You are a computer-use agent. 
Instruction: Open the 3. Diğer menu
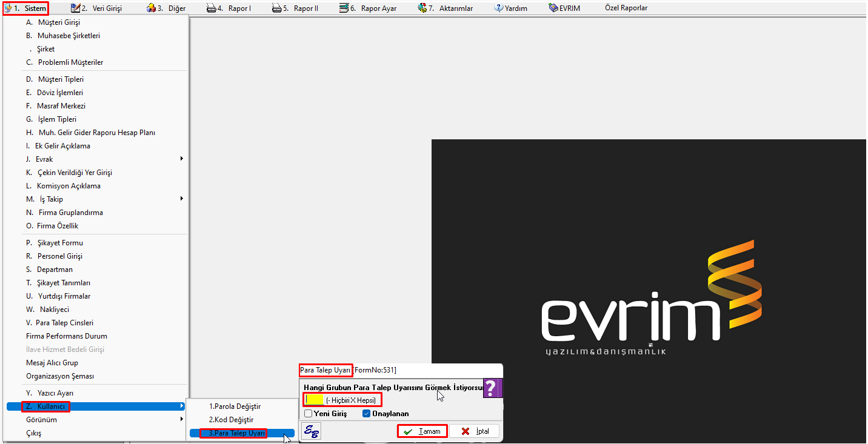click(166, 8)
